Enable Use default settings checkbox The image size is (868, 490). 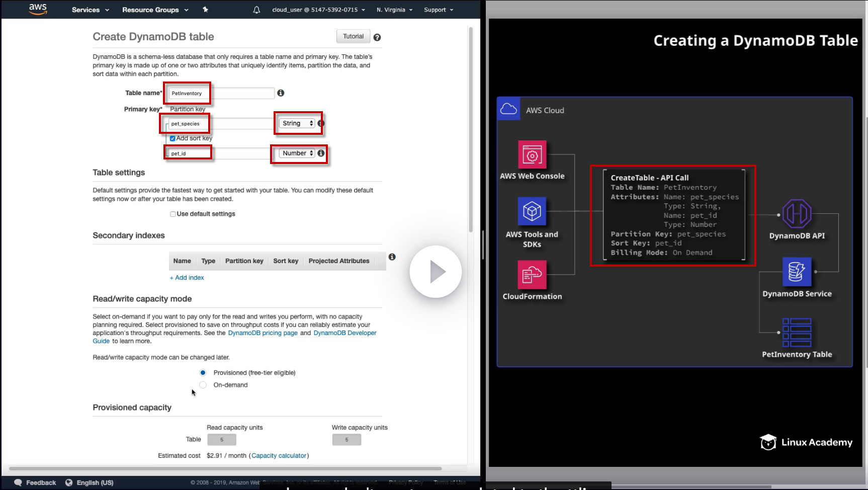(173, 214)
